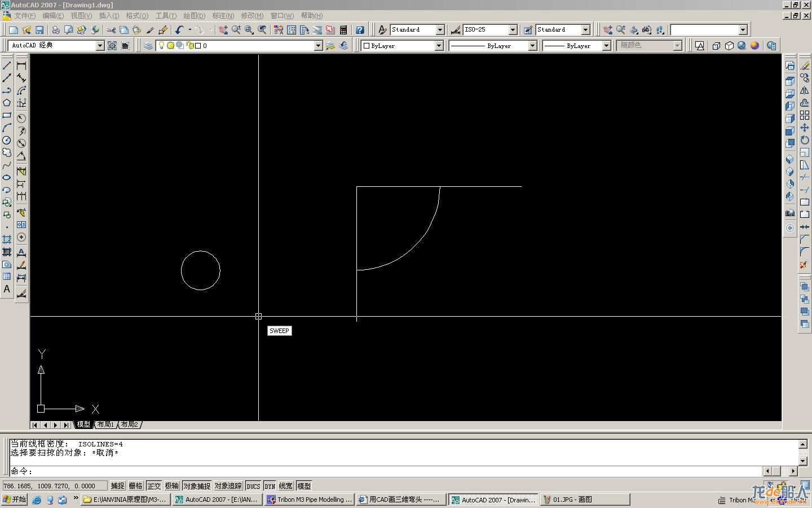Open the ByLayer color dropdown

[439, 46]
